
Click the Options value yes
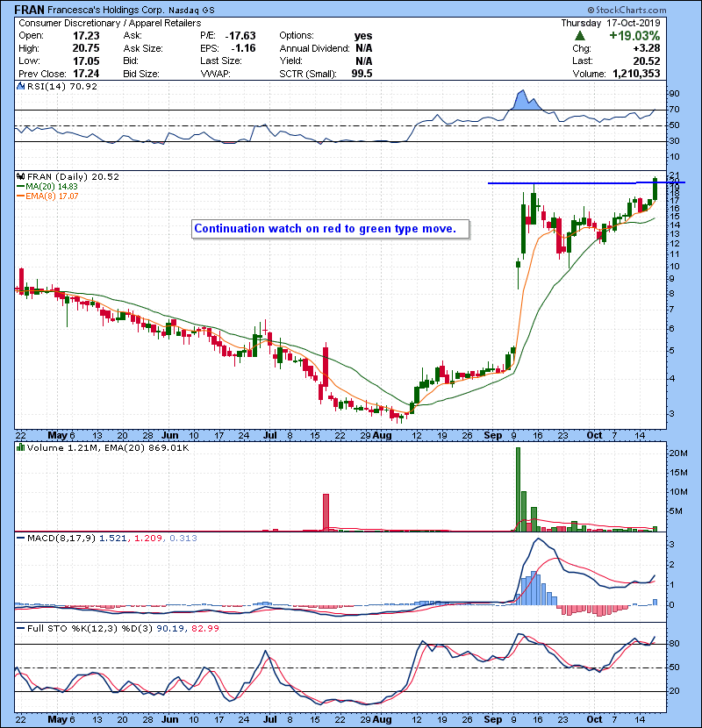tap(363, 36)
